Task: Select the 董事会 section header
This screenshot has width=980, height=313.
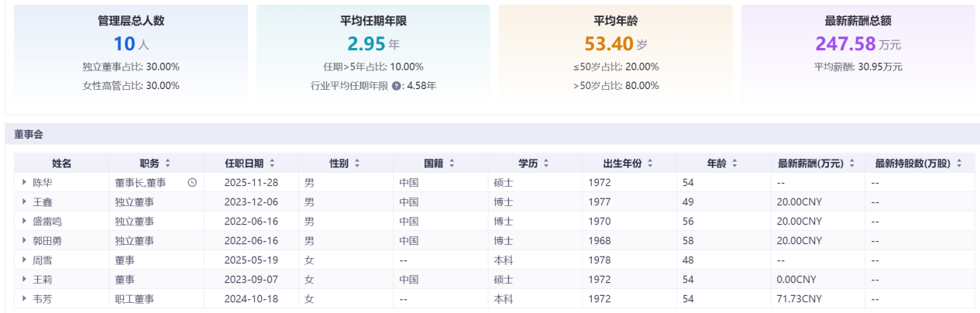Action: pos(29,134)
